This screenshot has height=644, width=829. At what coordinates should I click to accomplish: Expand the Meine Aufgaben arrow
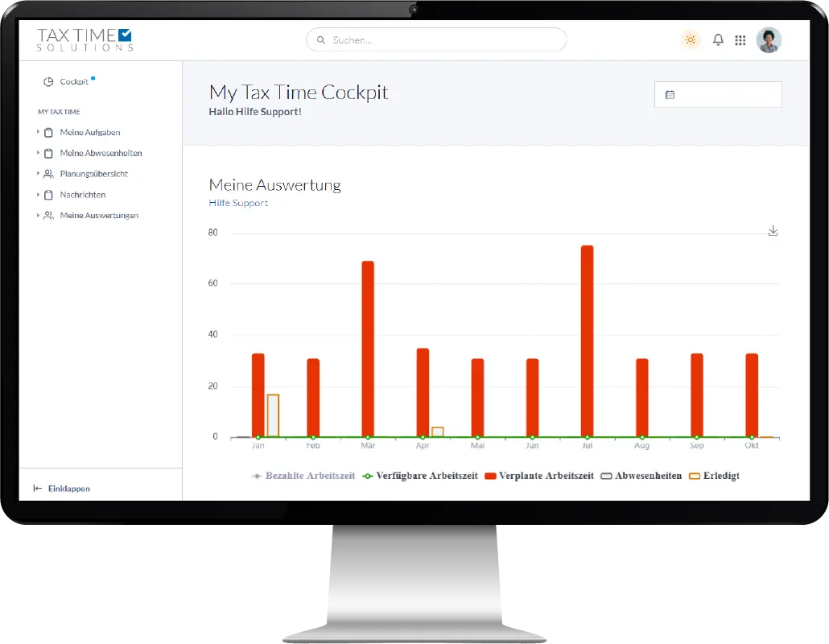38,132
